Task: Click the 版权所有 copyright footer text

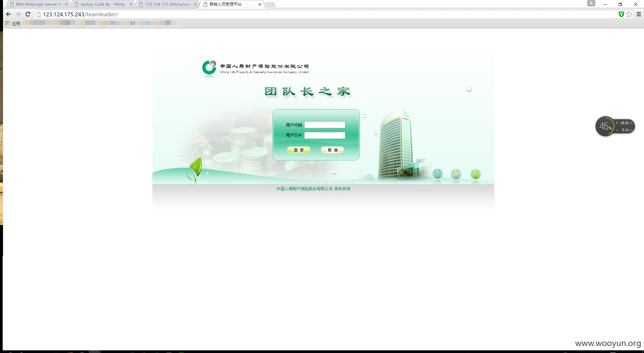Action: [342, 189]
